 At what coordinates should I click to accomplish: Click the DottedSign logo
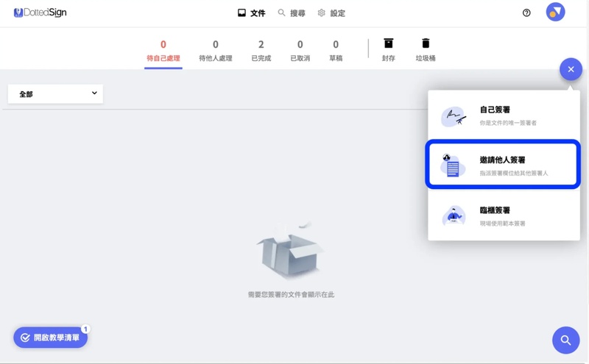(x=40, y=13)
